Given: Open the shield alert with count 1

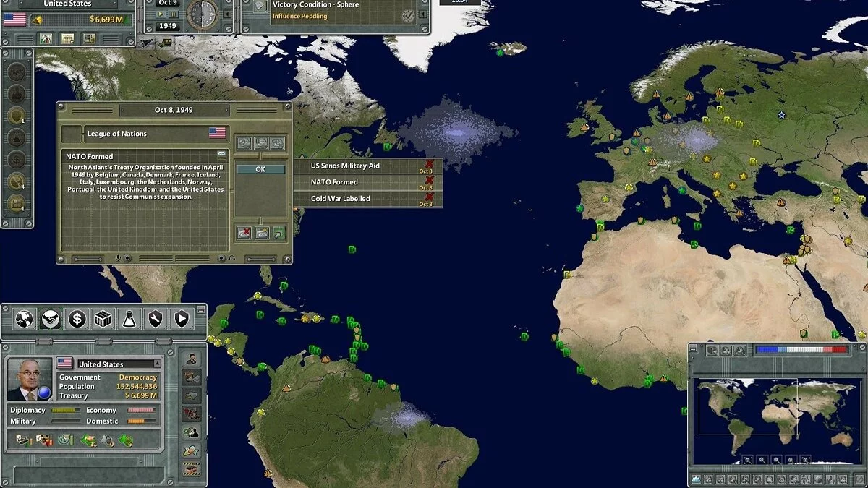Looking at the screenshot, I should 16,115.
